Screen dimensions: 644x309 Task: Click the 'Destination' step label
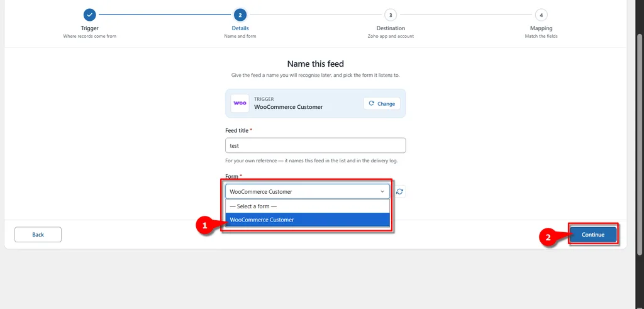coord(391,28)
